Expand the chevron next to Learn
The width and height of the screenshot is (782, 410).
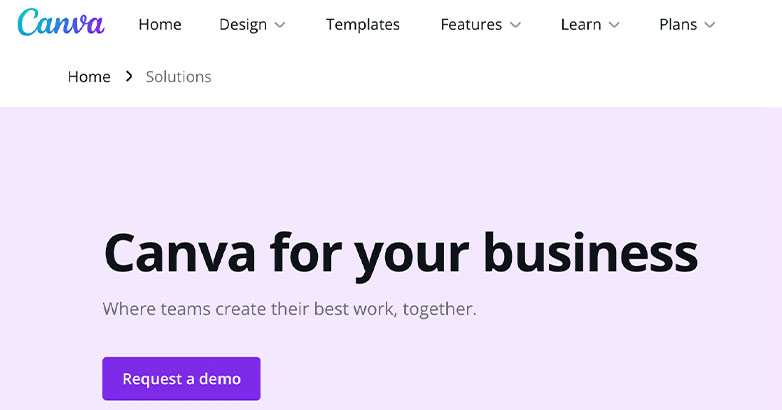(x=614, y=25)
